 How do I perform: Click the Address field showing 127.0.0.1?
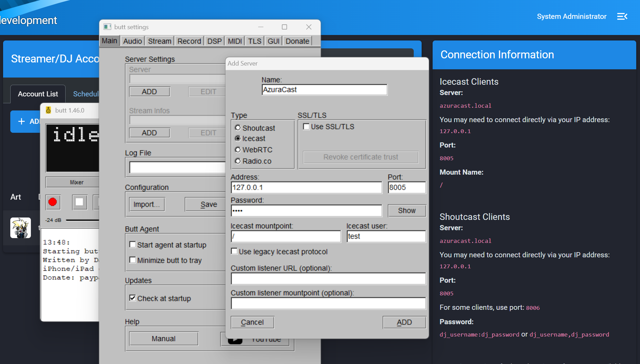point(306,188)
